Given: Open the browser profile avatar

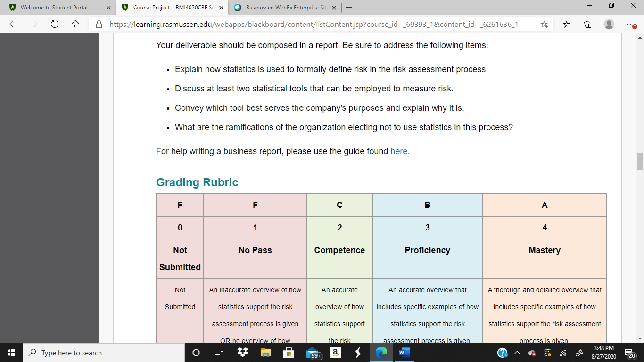Looking at the screenshot, I should coord(609,24).
